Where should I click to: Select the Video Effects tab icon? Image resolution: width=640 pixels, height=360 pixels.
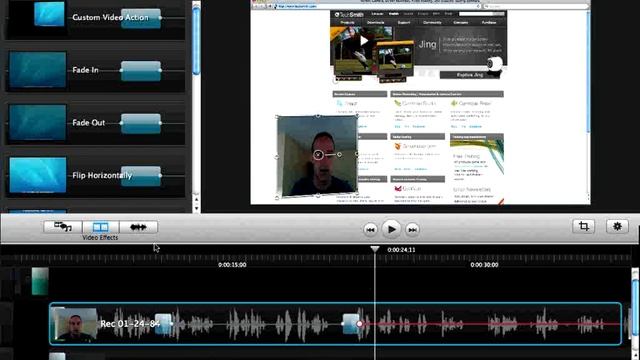[100, 227]
